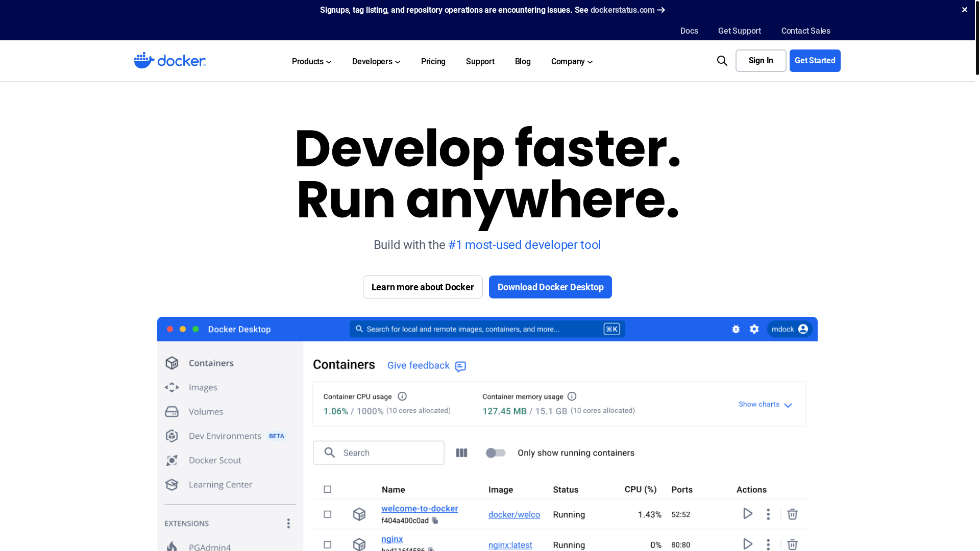Open Extensions three-dot menu
Image resolution: width=980 pixels, height=551 pixels.
[x=288, y=523]
